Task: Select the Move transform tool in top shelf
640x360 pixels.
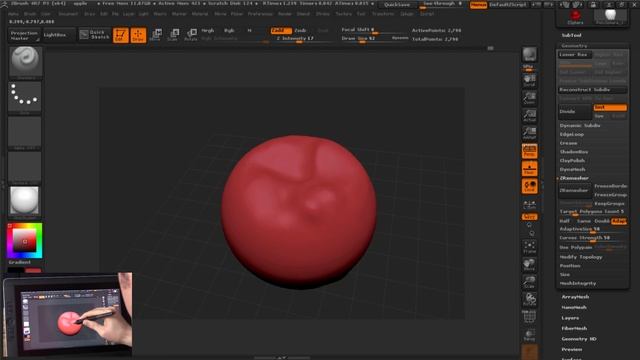Action: (156, 35)
